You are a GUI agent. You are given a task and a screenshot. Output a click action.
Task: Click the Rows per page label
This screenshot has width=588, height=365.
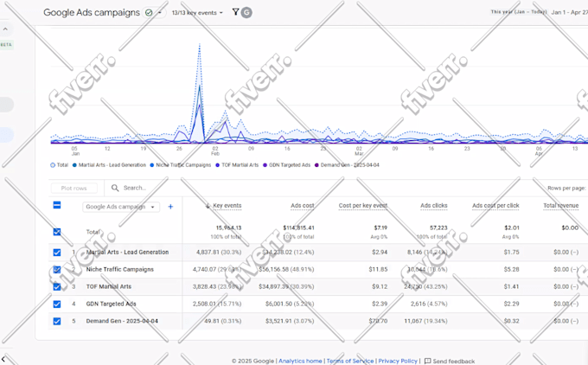566,189
